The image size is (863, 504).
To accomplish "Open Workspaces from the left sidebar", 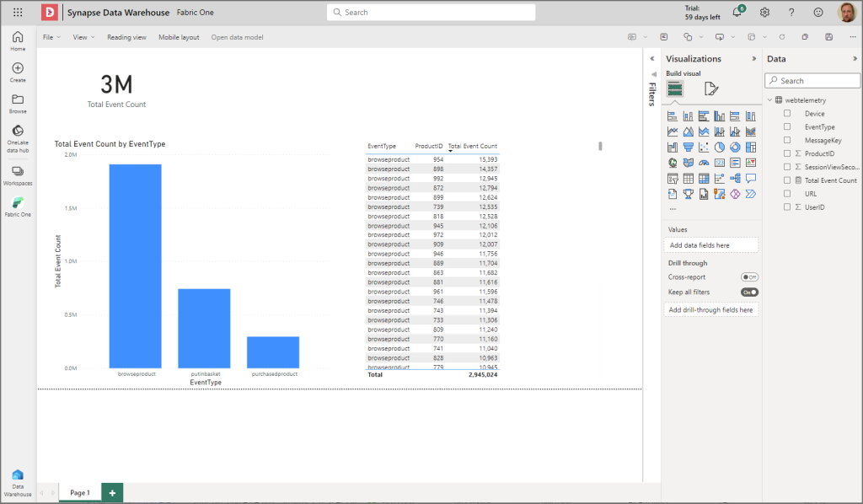I will 18,175.
